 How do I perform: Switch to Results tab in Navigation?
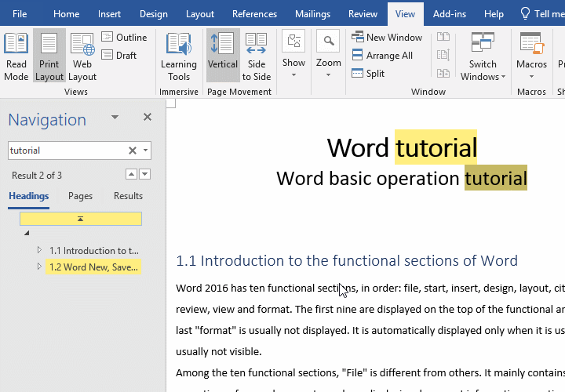[128, 196]
